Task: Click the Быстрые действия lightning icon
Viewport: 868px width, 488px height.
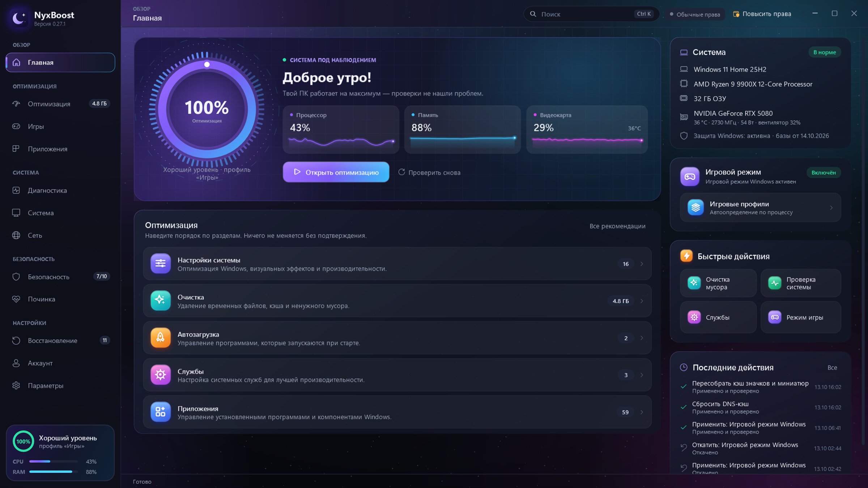Action: [686, 256]
